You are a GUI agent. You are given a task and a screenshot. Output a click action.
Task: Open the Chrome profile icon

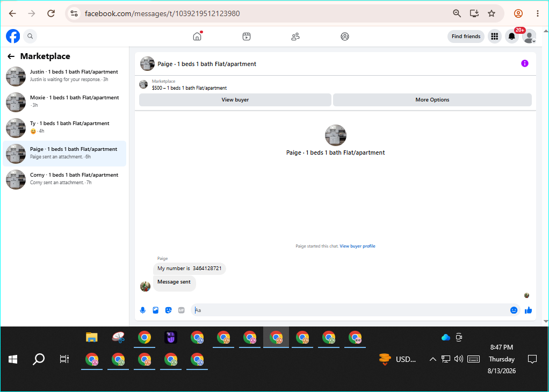coord(518,13)
